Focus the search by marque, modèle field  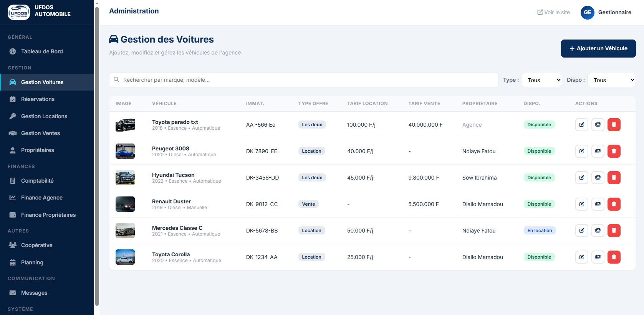(x=303, y=80)
